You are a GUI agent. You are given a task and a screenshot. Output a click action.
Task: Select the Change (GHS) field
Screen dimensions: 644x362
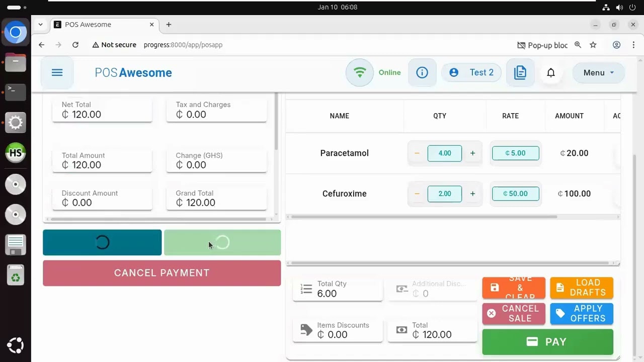click(x=216, y=161)
